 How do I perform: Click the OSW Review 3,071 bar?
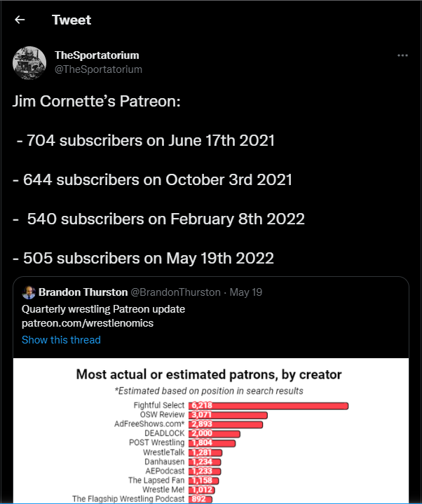tap(228, 415)
